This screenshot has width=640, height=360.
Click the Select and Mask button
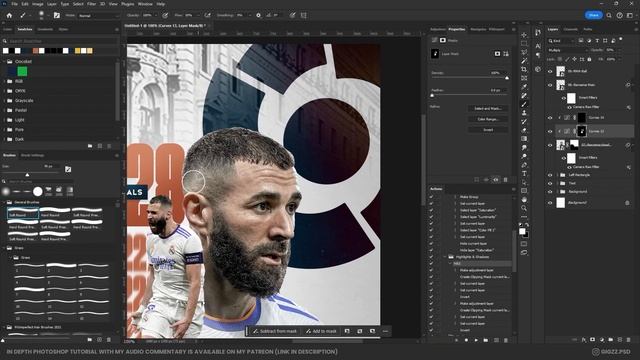[x=488, y=109]
